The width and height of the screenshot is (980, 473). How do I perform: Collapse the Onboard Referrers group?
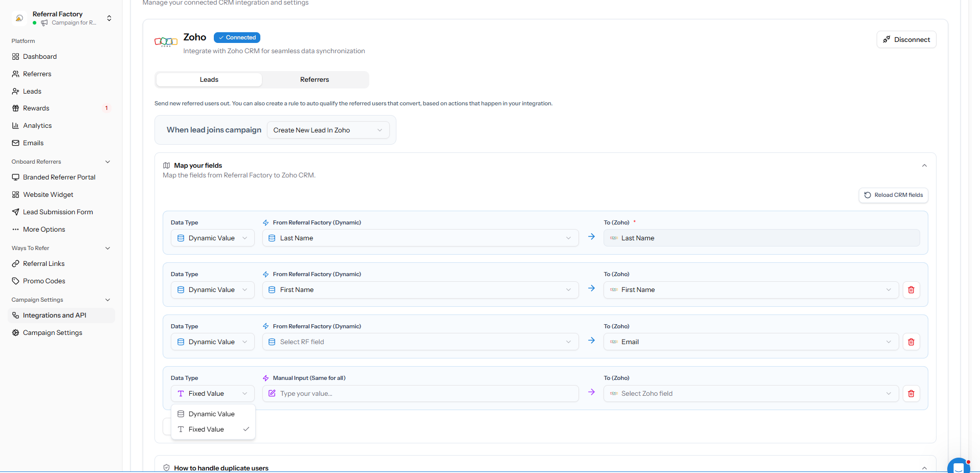107,162
